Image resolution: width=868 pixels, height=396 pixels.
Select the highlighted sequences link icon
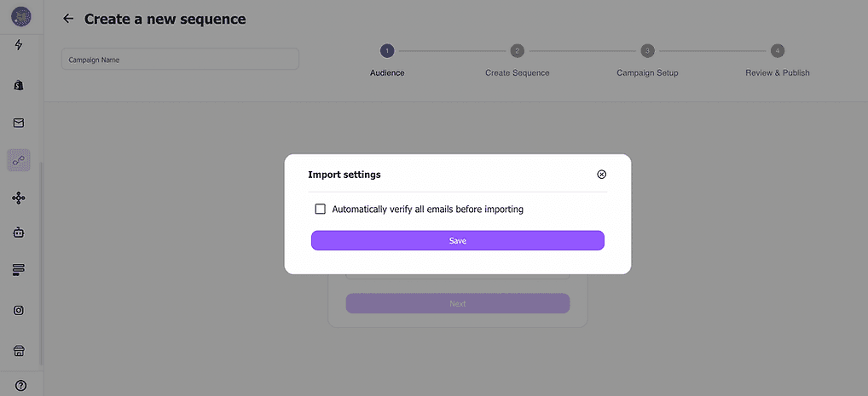point(19,160)
